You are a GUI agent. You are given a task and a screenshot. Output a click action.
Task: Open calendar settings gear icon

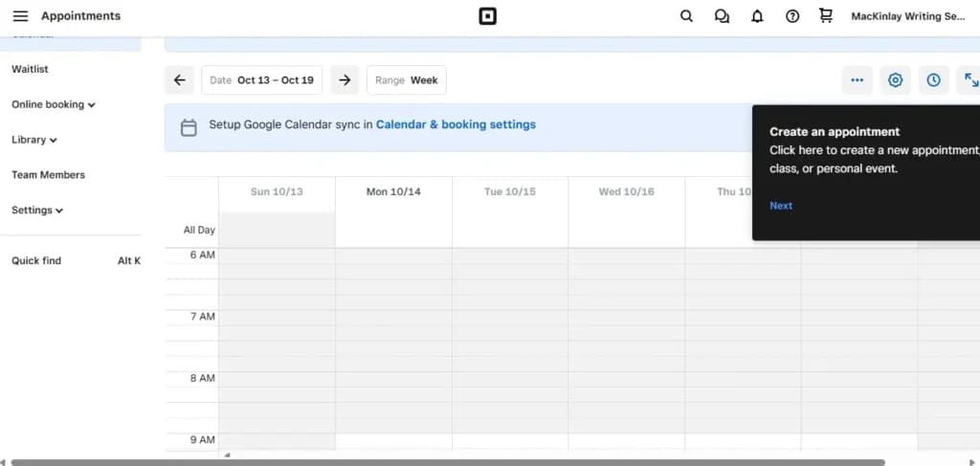point(896,80)
